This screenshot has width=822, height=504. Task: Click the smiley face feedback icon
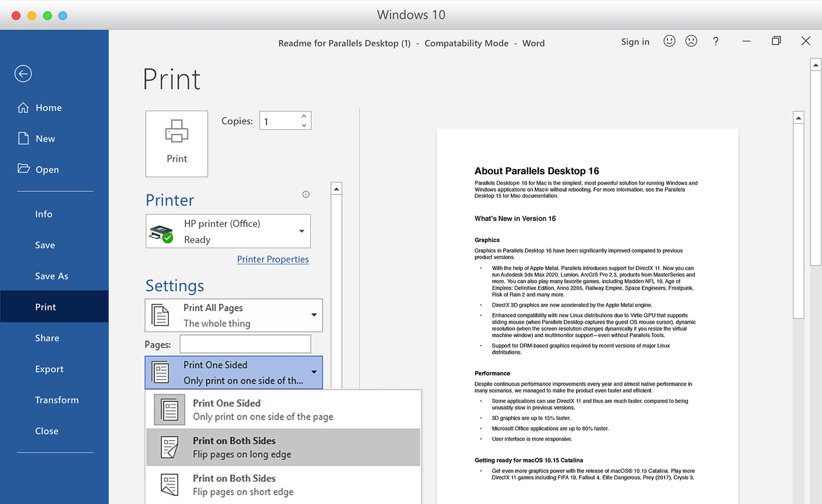point(669,41)
